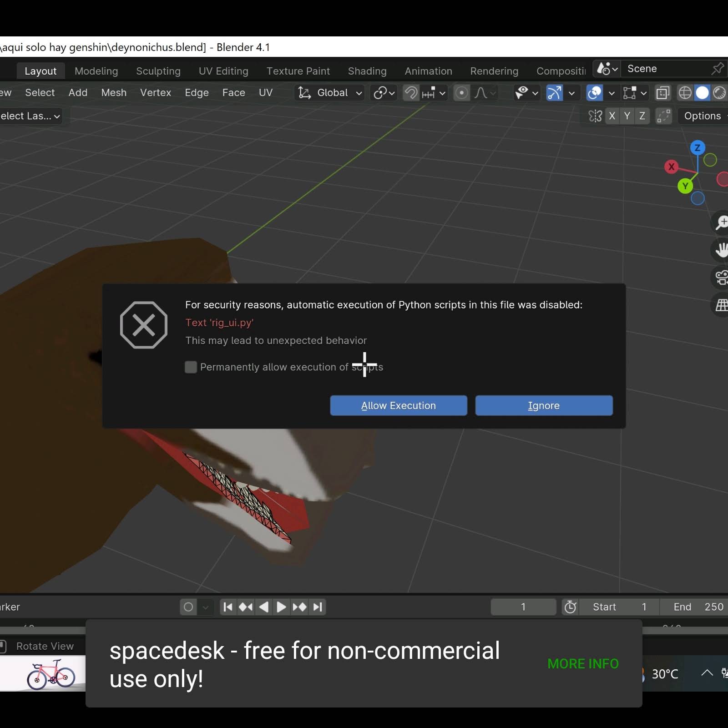
Task: Toggle X axis mirror
Action: (x=612, y=116)
